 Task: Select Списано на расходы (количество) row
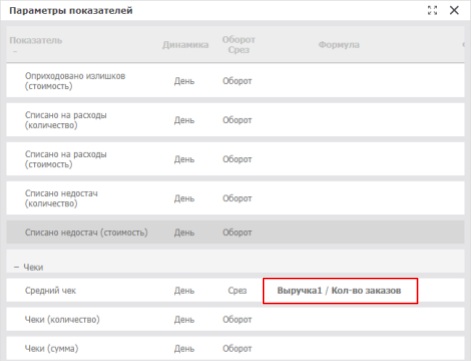[x=235, y=120]
